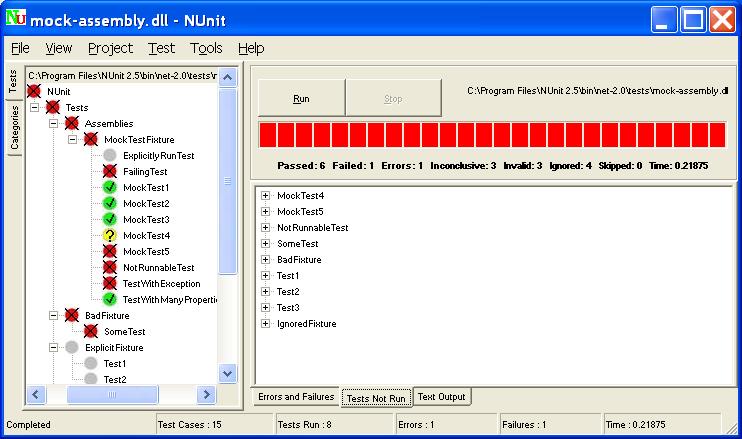Click the red icon beside BadFixture
742x439 pixels.
click(72, 315)
